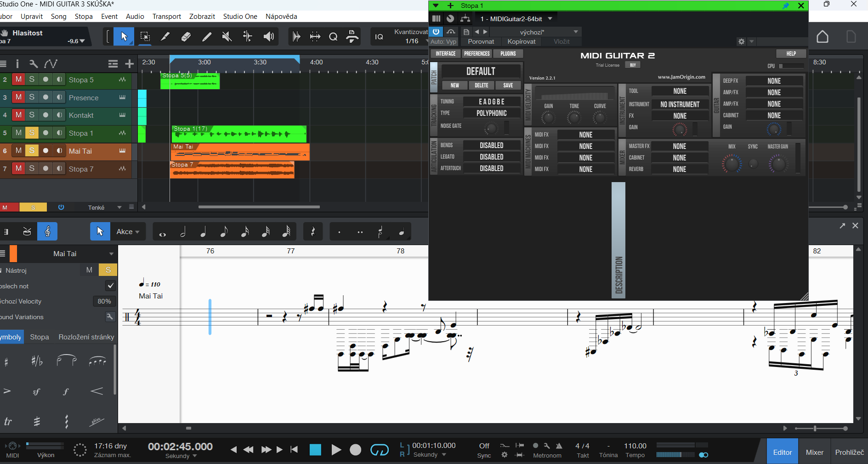Switch to the Rozložení stránky tab

86,337
